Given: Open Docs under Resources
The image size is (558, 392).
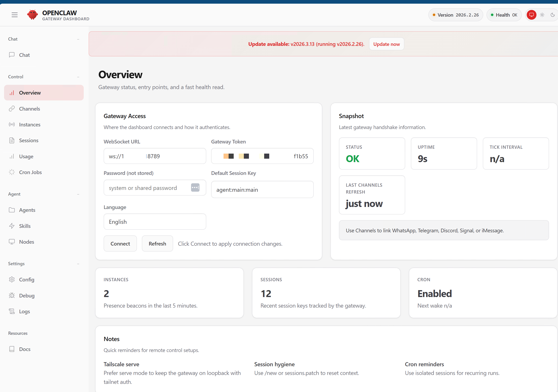Looking at the screenshot, I should [x=25, y=349].
